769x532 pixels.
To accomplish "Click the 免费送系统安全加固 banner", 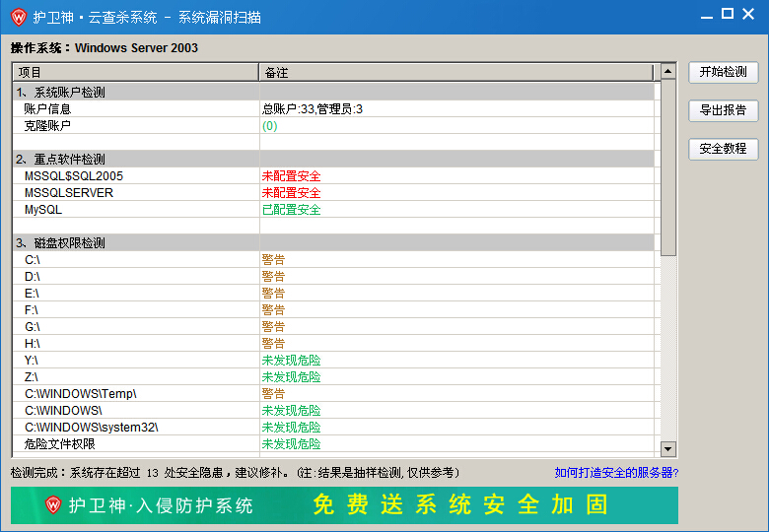I will pyautogui.click(x=344, y=505).
